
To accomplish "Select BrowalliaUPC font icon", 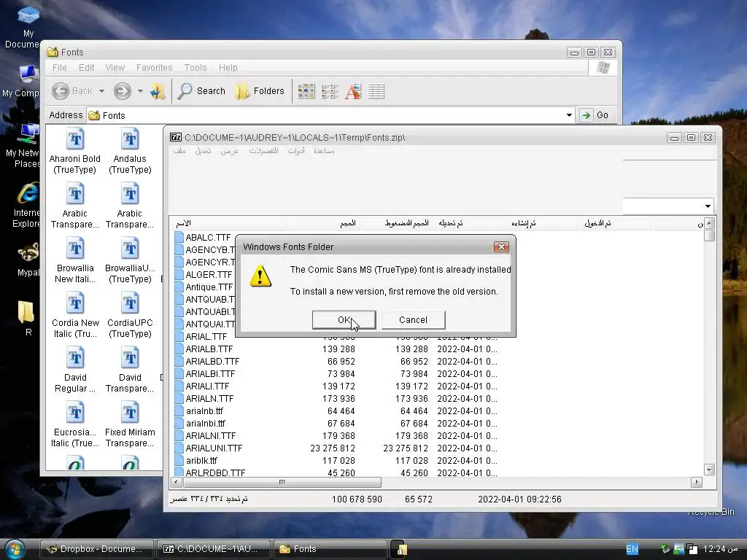I will (130, 261).
